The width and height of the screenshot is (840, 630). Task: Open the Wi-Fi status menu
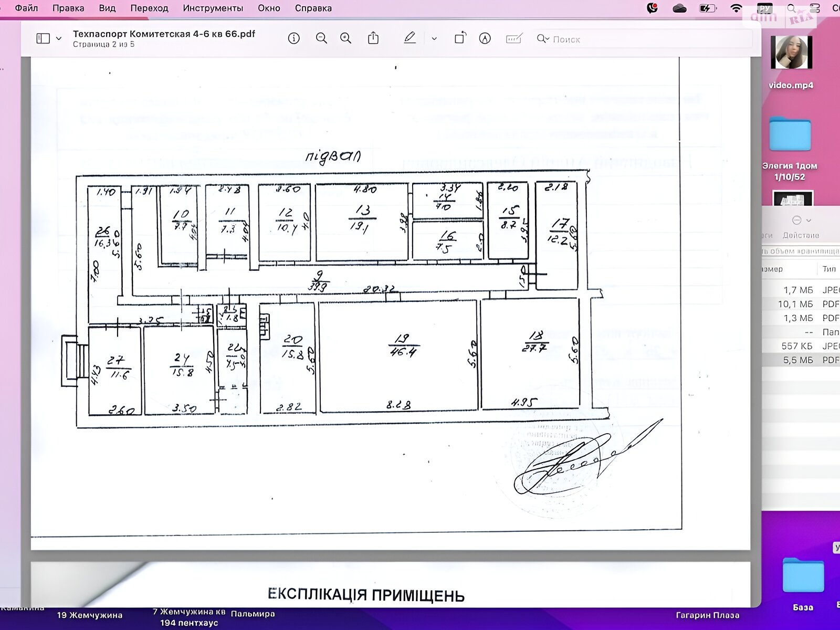(x=736, y=8)
